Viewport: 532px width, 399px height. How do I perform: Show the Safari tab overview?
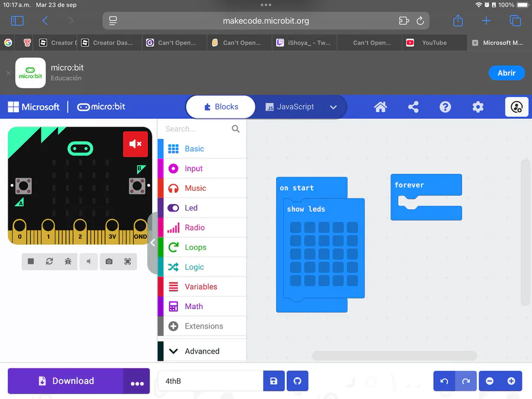515,21
